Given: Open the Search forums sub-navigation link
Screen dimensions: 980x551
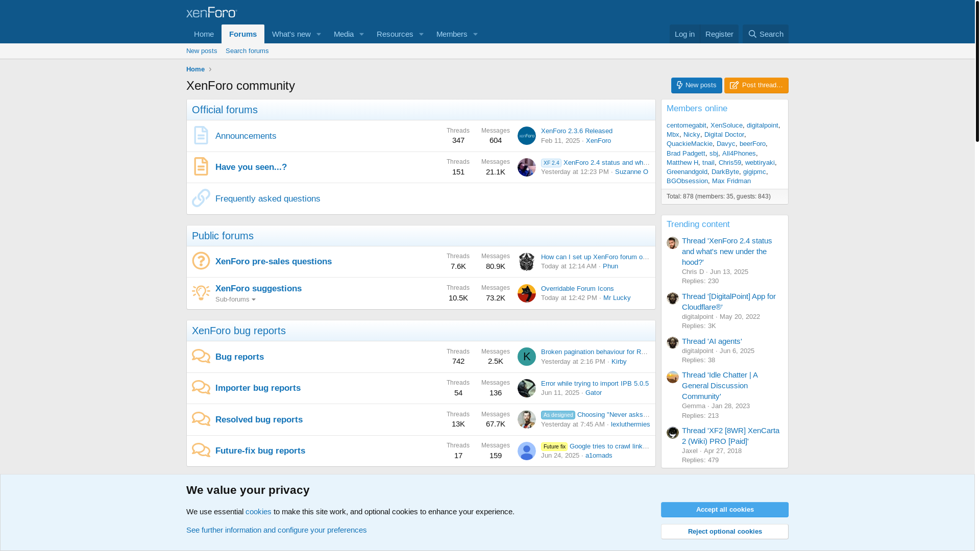Looking at the screenshot, I should pos(247,51).
